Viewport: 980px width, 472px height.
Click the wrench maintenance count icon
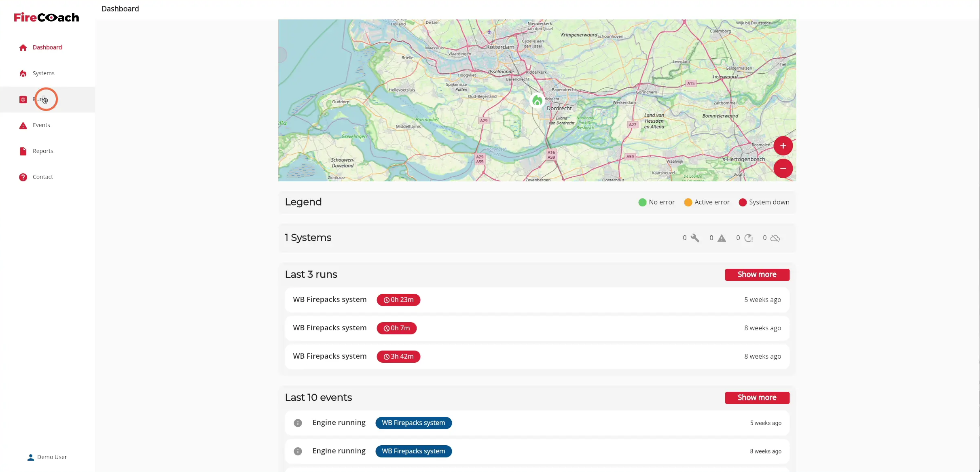[695, 238]
